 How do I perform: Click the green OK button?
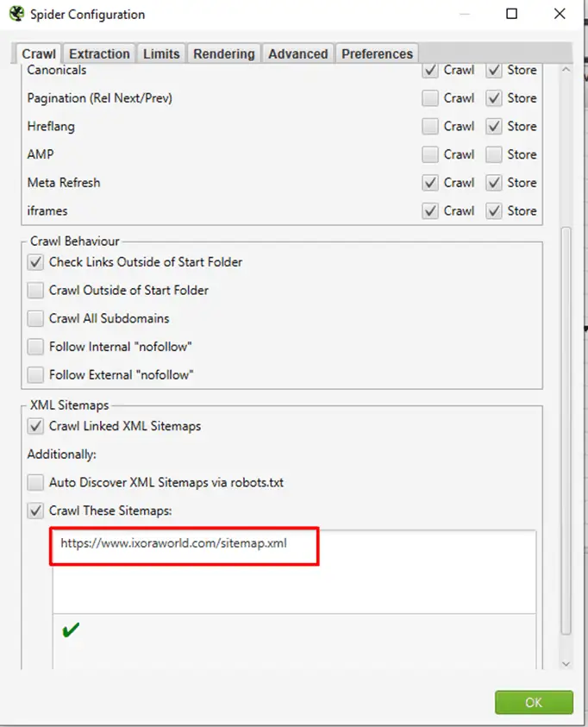pos(534,702)
